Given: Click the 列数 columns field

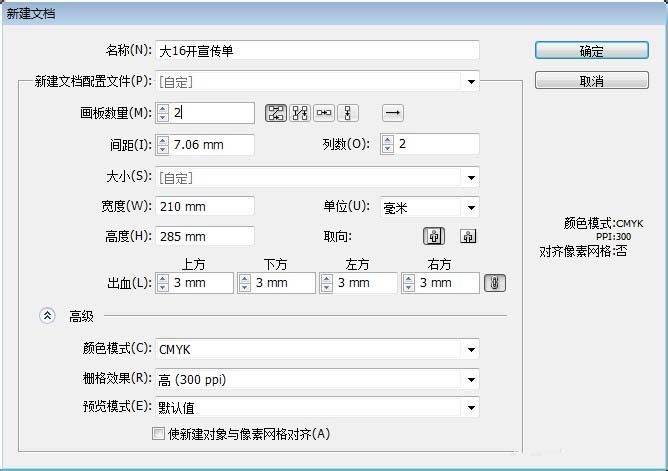Looking at the screenshot, I should tap(437, 144).
